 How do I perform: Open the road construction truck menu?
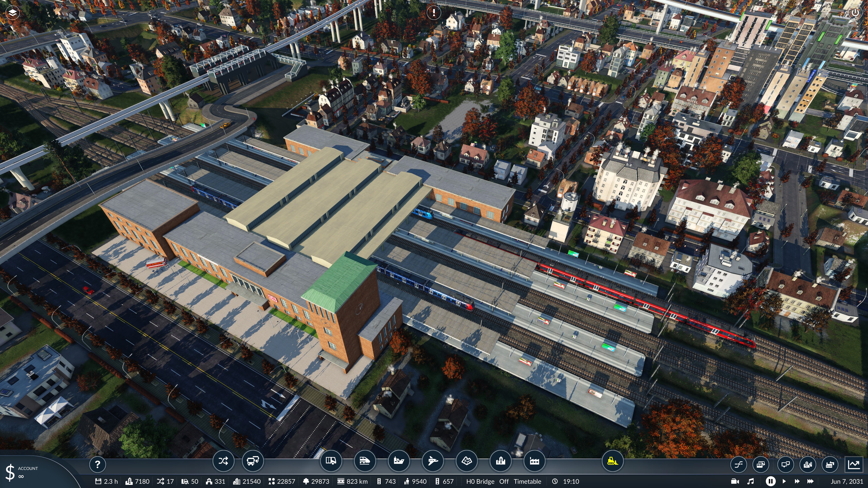[330, 461]
